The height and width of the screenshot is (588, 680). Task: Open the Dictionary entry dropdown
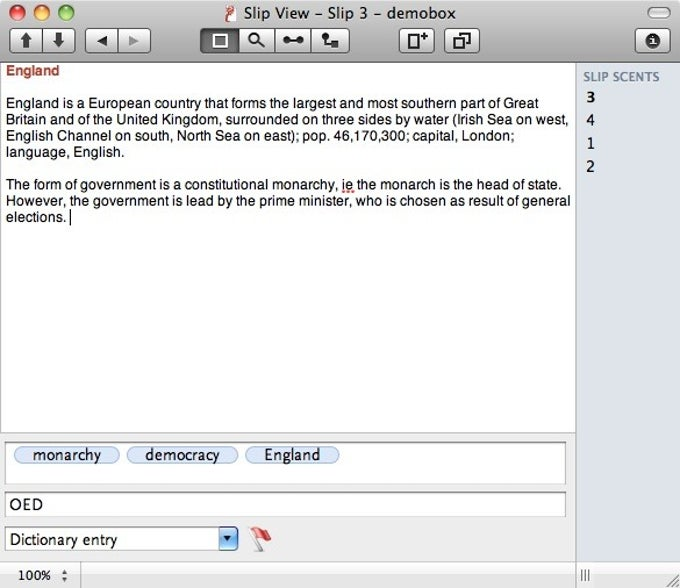[228, 539]
